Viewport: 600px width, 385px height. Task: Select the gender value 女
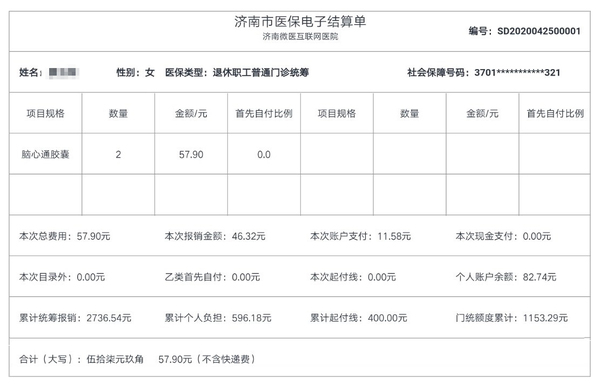[x=150, y=72]
